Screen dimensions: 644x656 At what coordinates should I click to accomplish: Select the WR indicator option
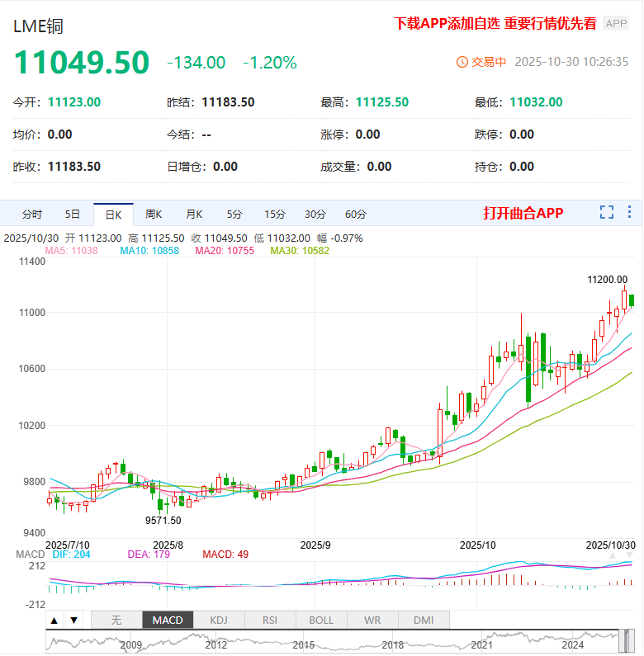tap(372, 621)
